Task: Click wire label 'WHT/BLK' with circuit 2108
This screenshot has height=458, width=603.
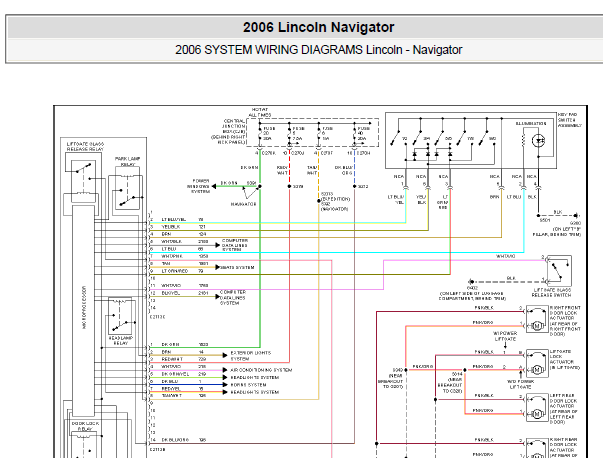Action: 172,241
